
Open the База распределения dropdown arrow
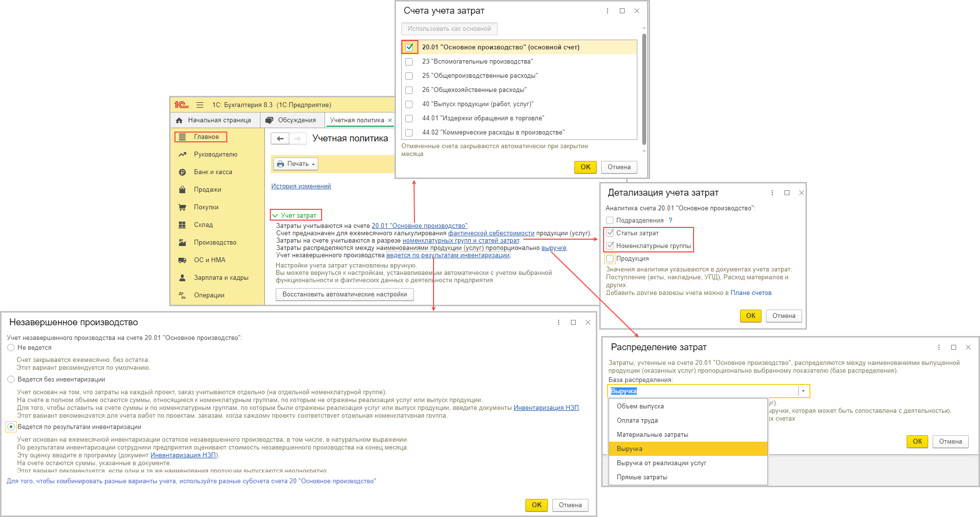[803, 391]
